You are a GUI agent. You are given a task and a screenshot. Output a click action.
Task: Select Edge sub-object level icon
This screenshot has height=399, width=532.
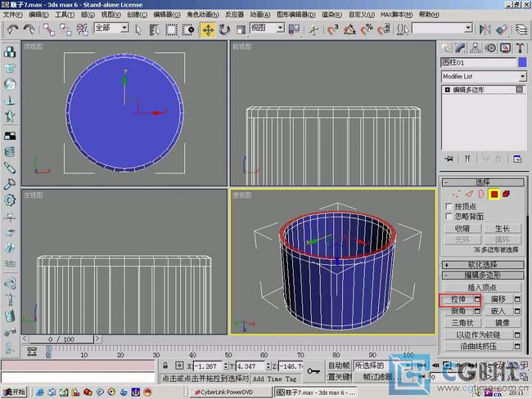(x=469, y=195)
